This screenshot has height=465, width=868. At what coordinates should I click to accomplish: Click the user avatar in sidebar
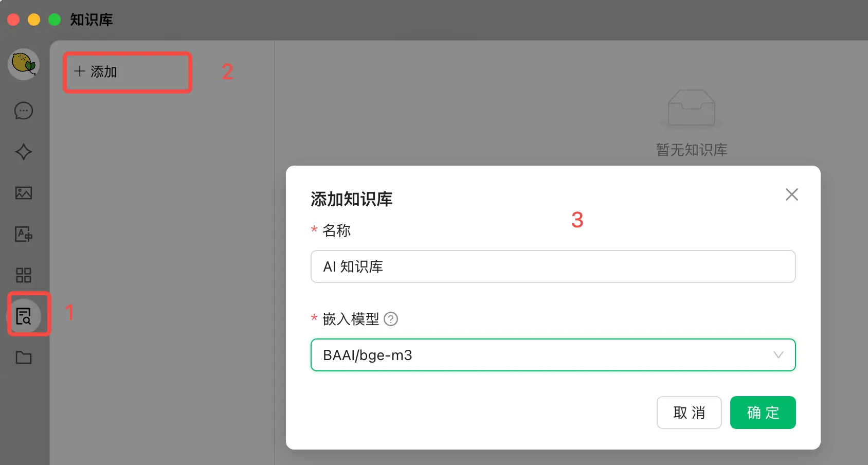[x=24, y=64]
